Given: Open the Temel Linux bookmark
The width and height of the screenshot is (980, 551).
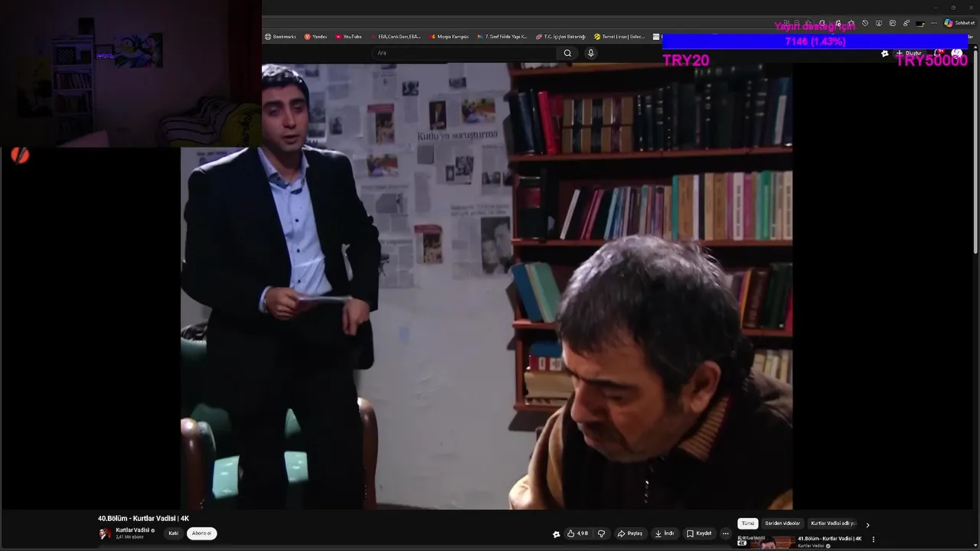Looking at the screenshot, I should click(619, 37).
